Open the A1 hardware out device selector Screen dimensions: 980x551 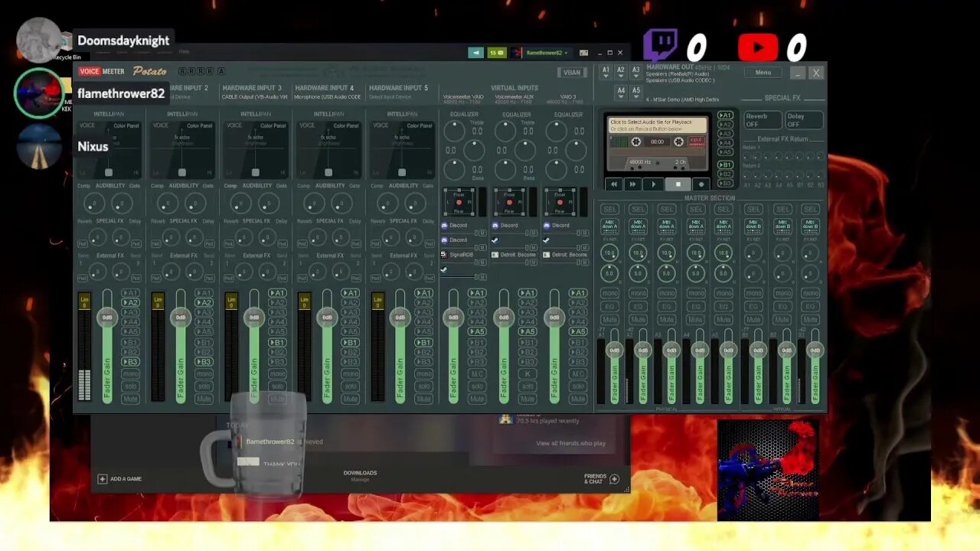[606, 71]
